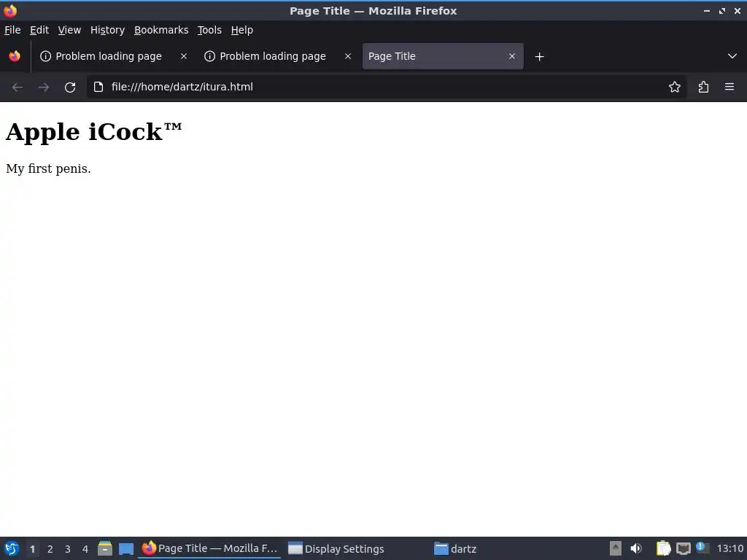Select the Firefox Page Title taskbar entry

coord(209,548)
